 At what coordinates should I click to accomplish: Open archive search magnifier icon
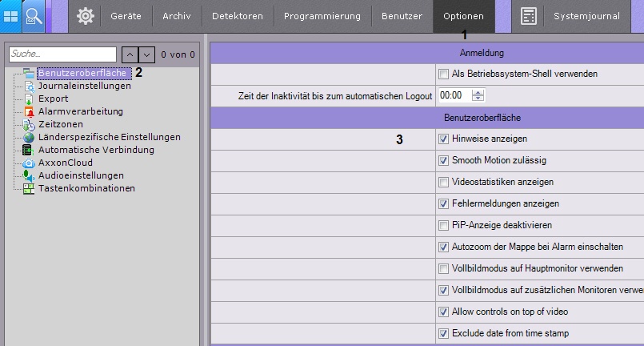(34, 16)
